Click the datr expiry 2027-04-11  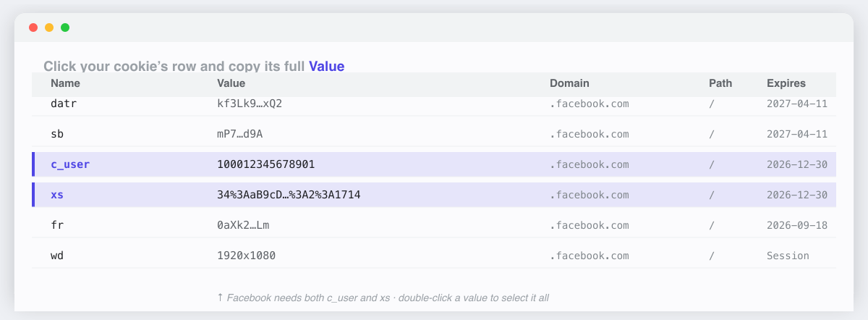point(797,104)
